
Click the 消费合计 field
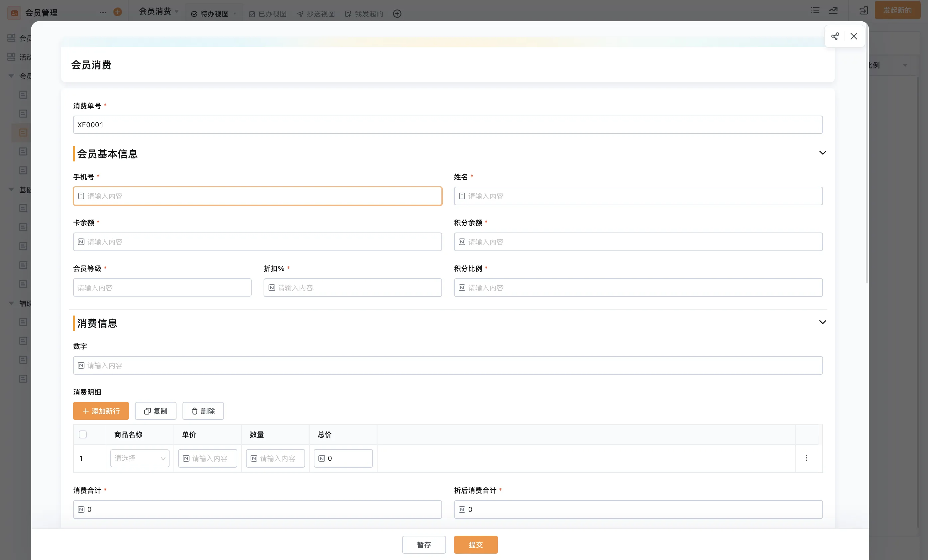pos(258,510)
